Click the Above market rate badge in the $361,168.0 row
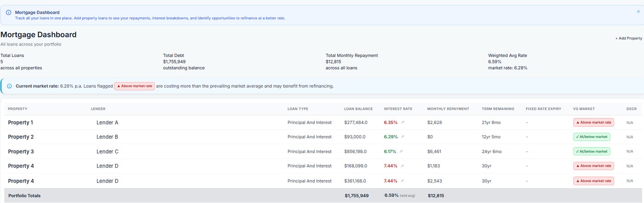The height and width of the screenshot is (203, 644). pyautogui.click(x=593, y=181)
